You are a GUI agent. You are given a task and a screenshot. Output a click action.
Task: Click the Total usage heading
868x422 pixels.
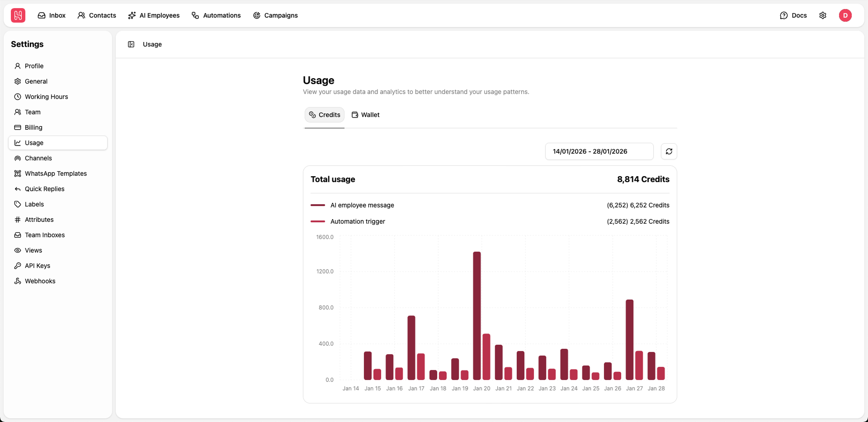(333, 179)
